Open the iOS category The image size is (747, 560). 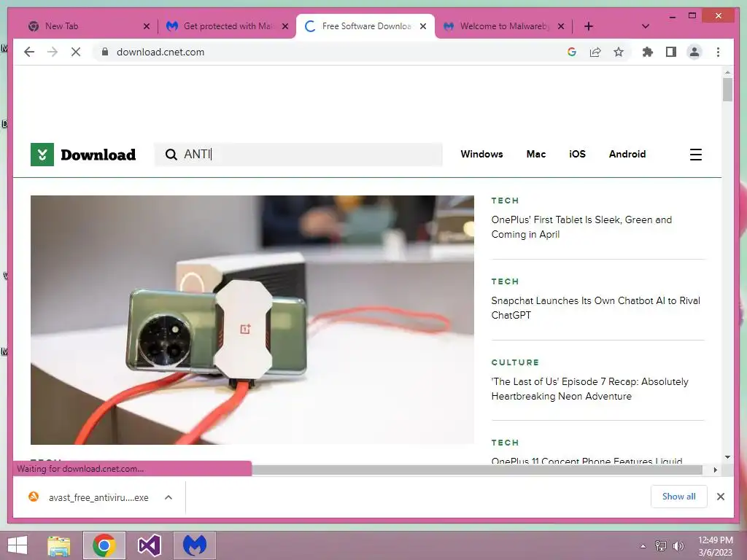[577, 154]
